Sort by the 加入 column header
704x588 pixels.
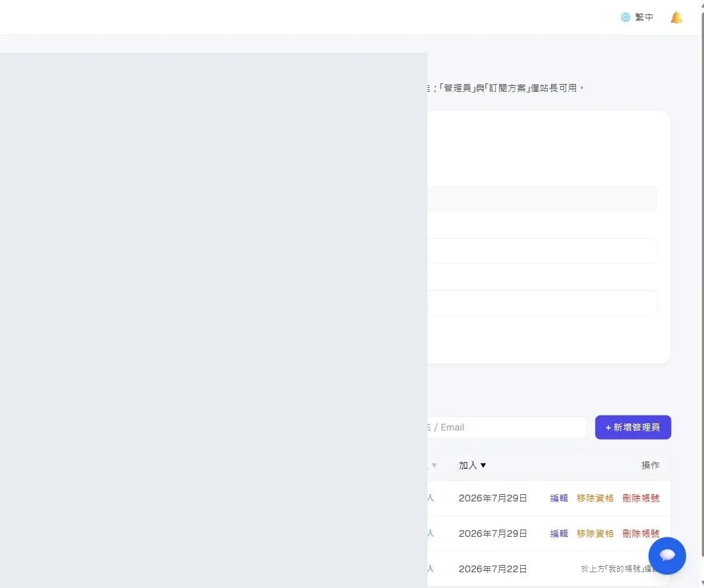[x=472, y=465]
